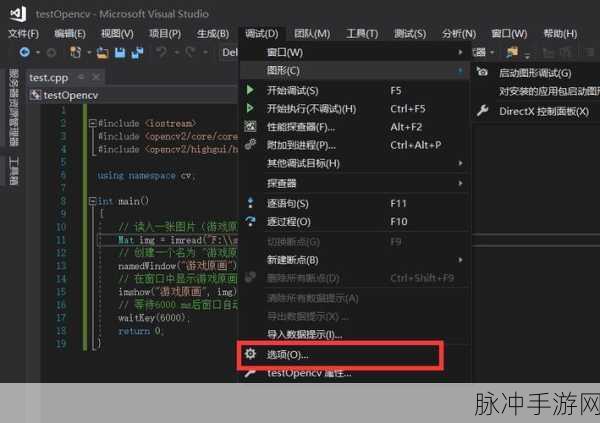Expand the 探查器 submenu

[354, 183]
